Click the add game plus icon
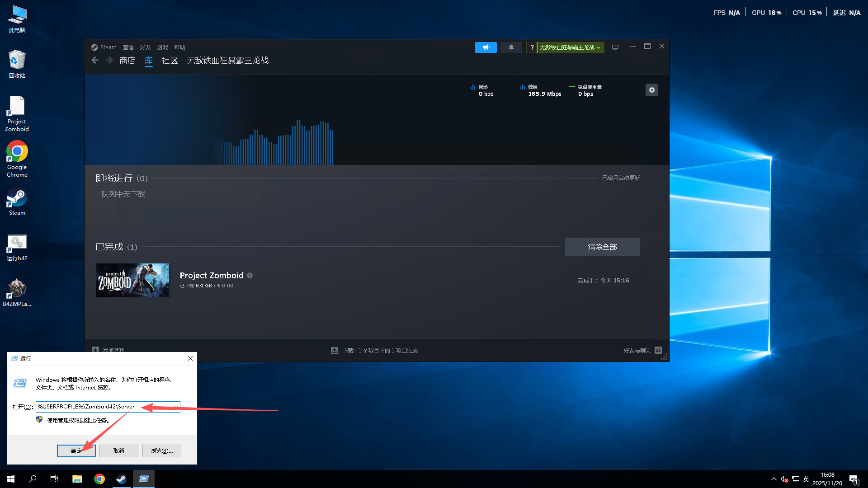The image size is (868, 488). click(x=95, y=350)
